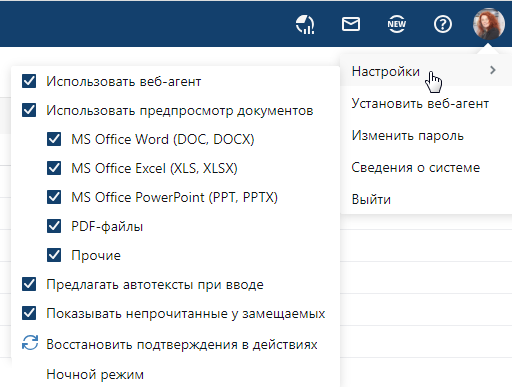Screen dimensions: 512x387
Task: Toggle Показывать непрочитанные у замещаемых
Action: pyautogui.click(x=29, y=313)
